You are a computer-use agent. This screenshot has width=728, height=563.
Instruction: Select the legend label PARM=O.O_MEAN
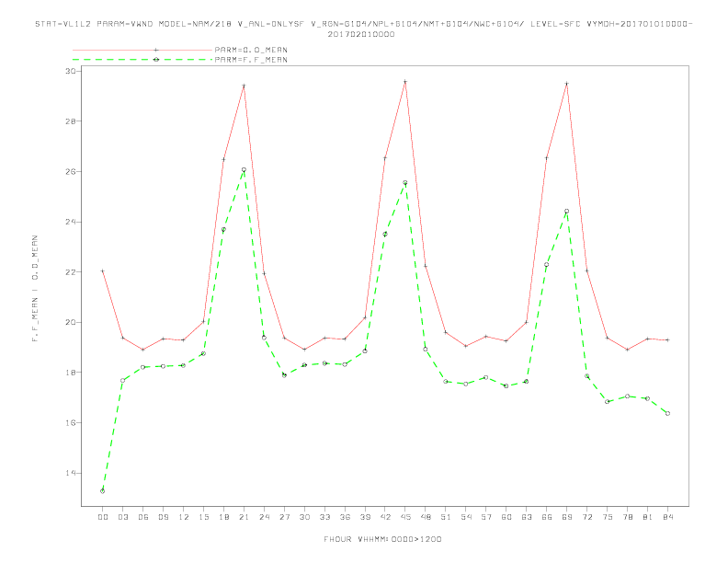(x=251, y=50)
